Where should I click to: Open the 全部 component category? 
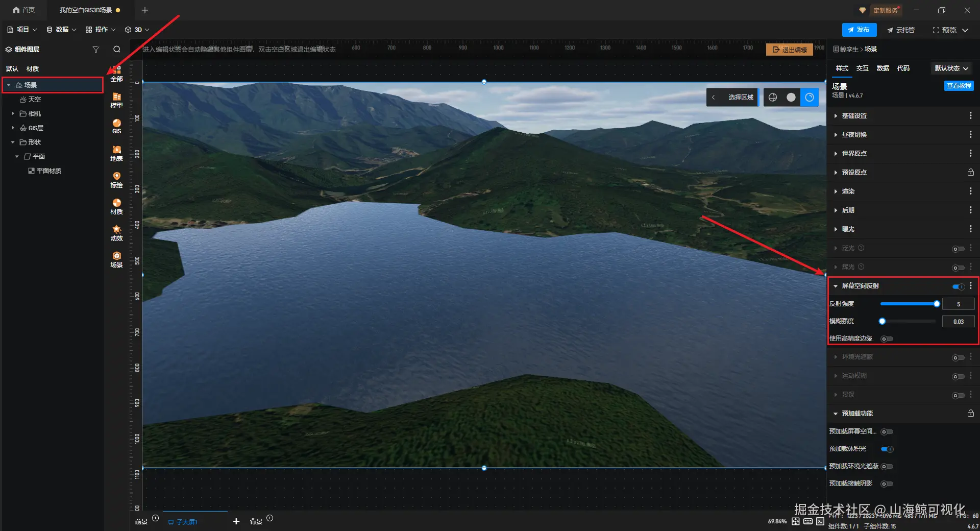(116, 74)
